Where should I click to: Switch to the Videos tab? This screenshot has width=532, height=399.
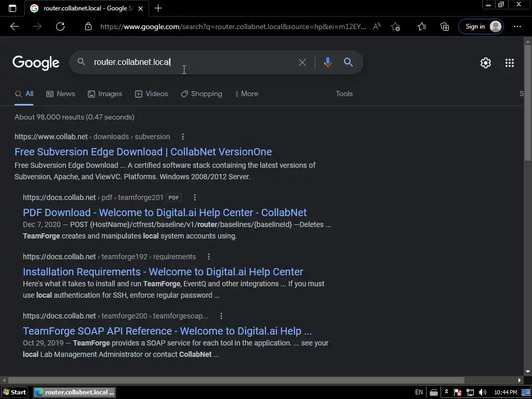[x=151, y=94]
